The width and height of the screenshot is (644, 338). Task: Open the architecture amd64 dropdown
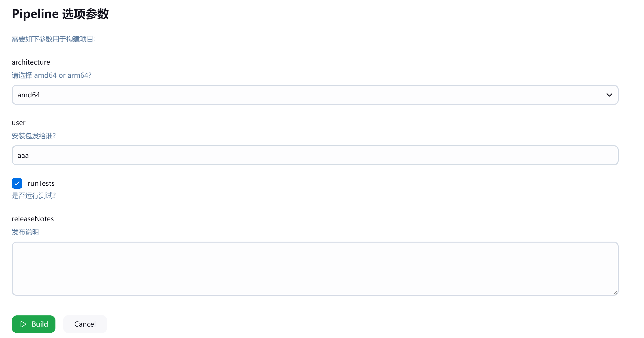tap(315, 95)
